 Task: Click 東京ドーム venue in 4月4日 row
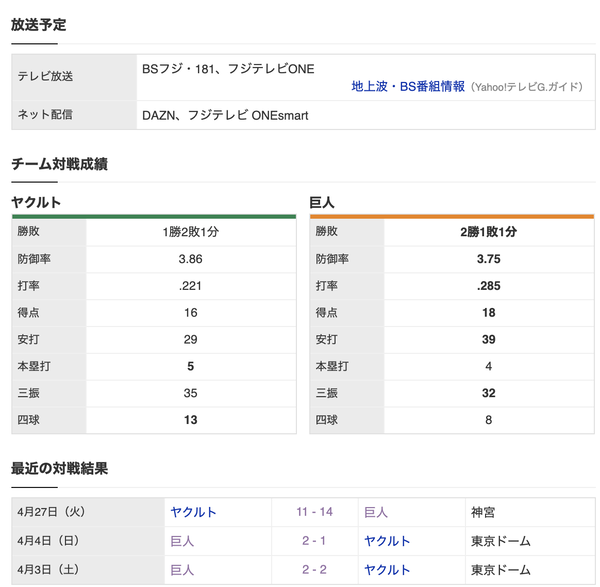pyautogui.click(x=501, y=541)
